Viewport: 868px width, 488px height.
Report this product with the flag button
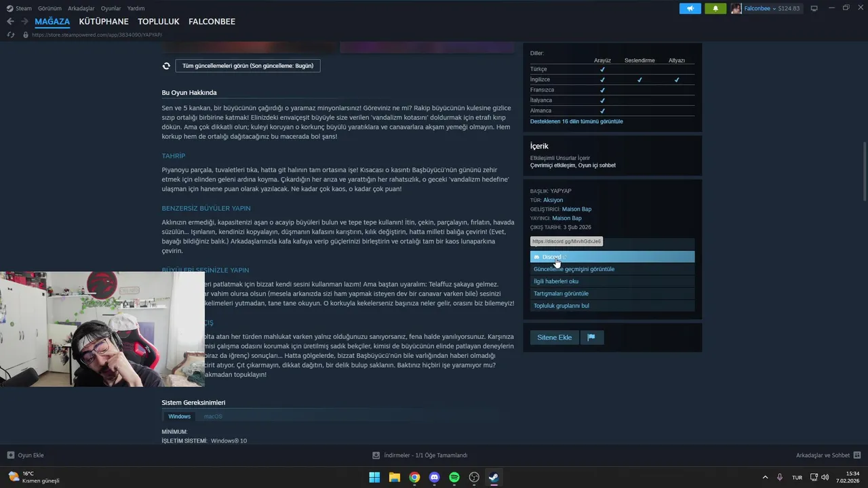tap(591, 337)
